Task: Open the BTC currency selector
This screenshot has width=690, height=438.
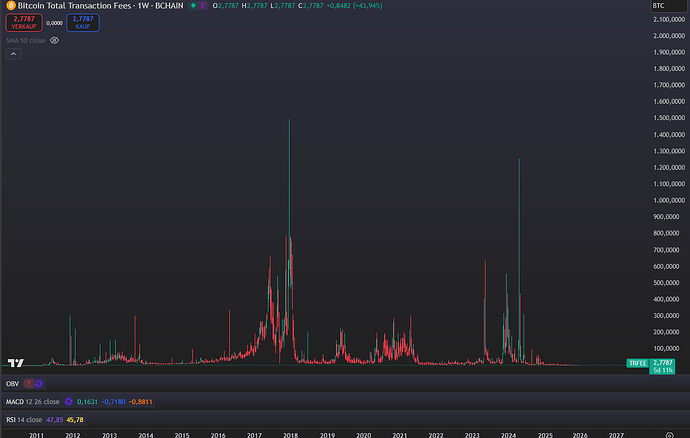Action: [668, 6]
